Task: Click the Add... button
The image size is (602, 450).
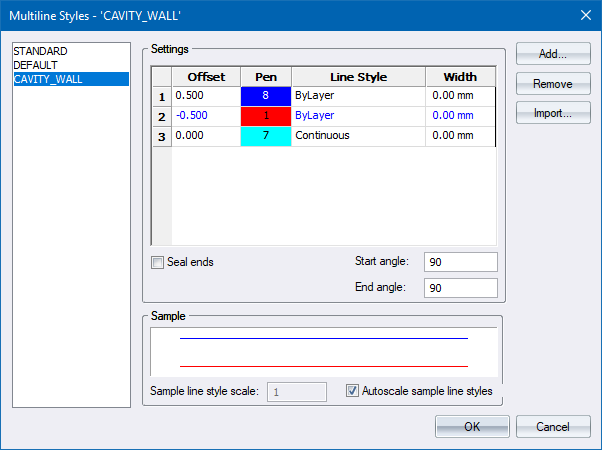Action: click(553, 54)
